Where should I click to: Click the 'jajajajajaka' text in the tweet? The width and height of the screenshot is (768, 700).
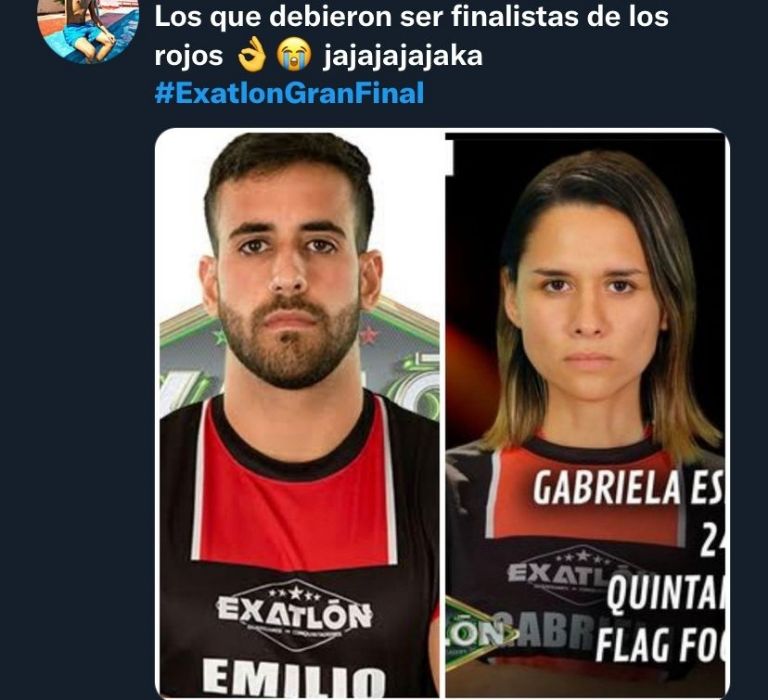click(403, 56)
